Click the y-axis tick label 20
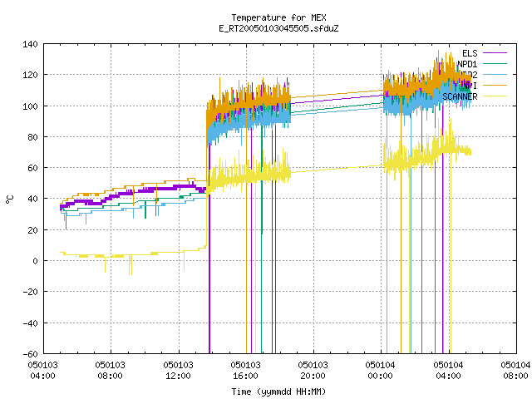This screenshot has height=399, width=532. (x=32, y=230)
